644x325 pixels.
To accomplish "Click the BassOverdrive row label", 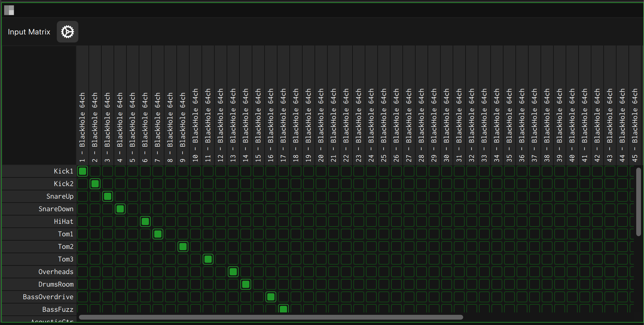I will coord(48,297).
